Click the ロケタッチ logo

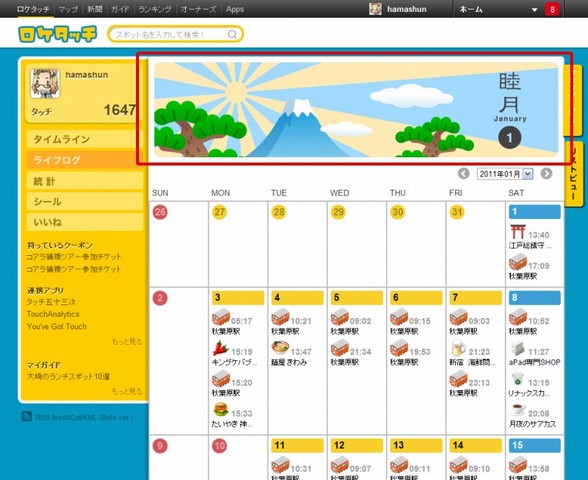click(x=57, y=34)
